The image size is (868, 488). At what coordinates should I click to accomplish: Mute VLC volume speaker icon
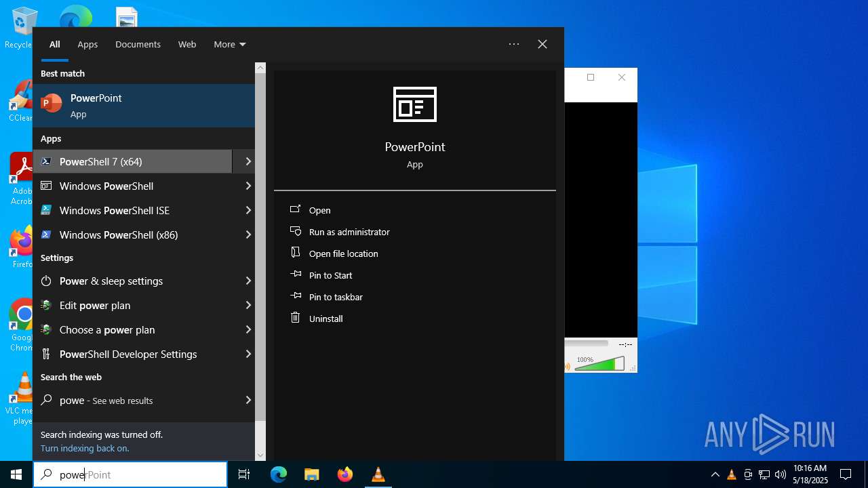(568, 366)
